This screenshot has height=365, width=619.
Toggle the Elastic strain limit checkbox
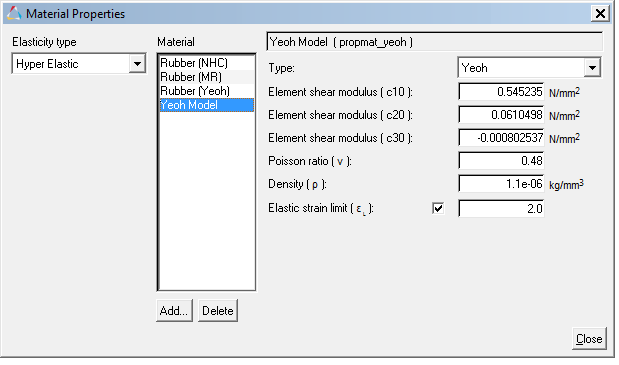click(438, 208)
